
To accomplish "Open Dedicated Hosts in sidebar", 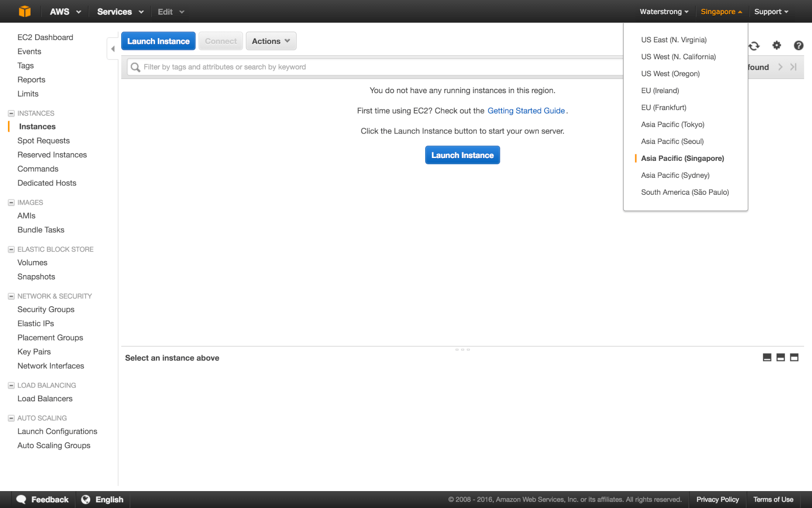I will point(47,183).
